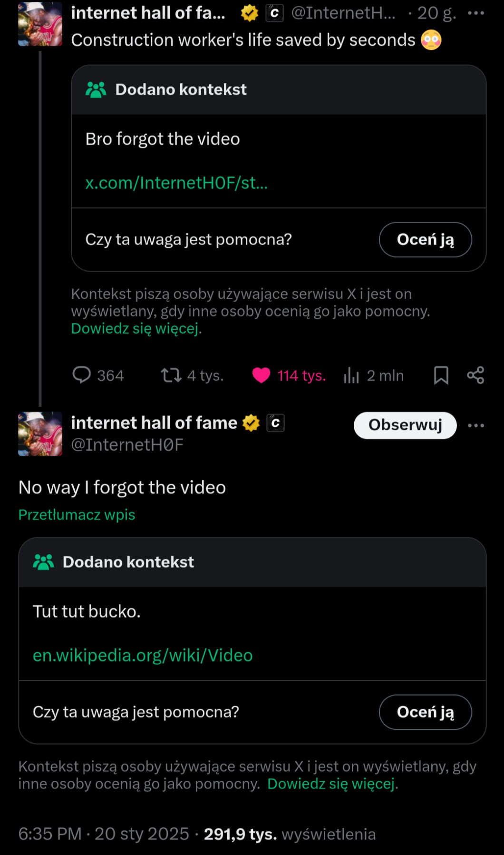Bookmark the first tweet

click(441, 375)
